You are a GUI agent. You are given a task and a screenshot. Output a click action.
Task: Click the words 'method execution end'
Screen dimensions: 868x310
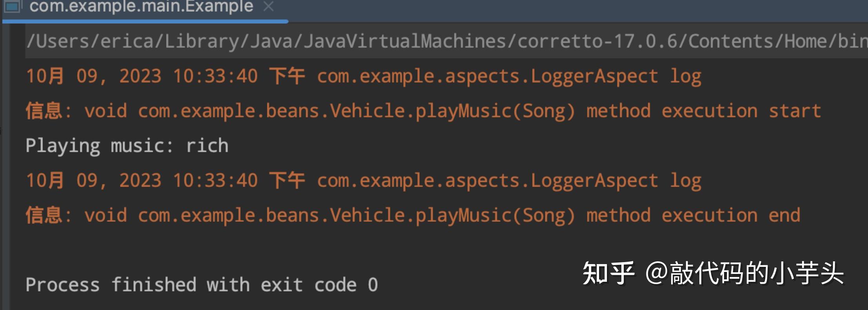(693, 215)
